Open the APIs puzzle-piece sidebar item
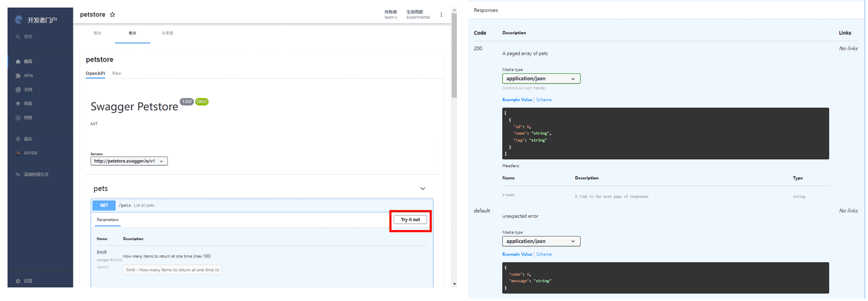Screen dimensions: 868x301 tap(24, 75)
